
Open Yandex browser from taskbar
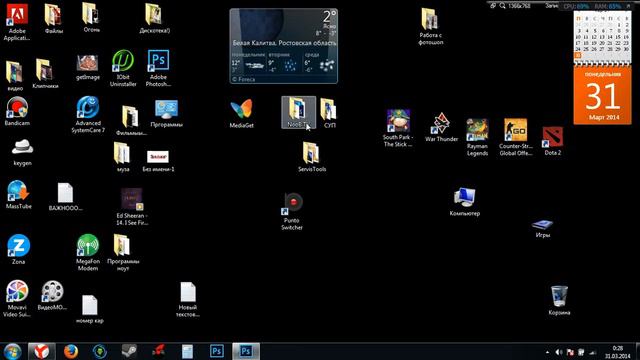42,351
